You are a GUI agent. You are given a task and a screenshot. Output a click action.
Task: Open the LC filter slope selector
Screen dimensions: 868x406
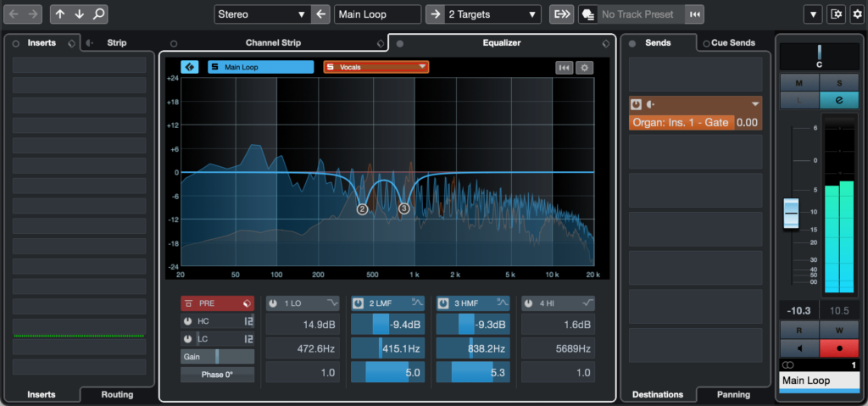(248, 339)
